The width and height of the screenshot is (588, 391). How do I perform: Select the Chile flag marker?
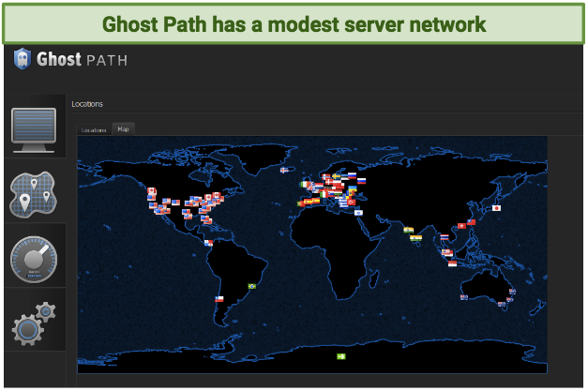coord(219,299)
